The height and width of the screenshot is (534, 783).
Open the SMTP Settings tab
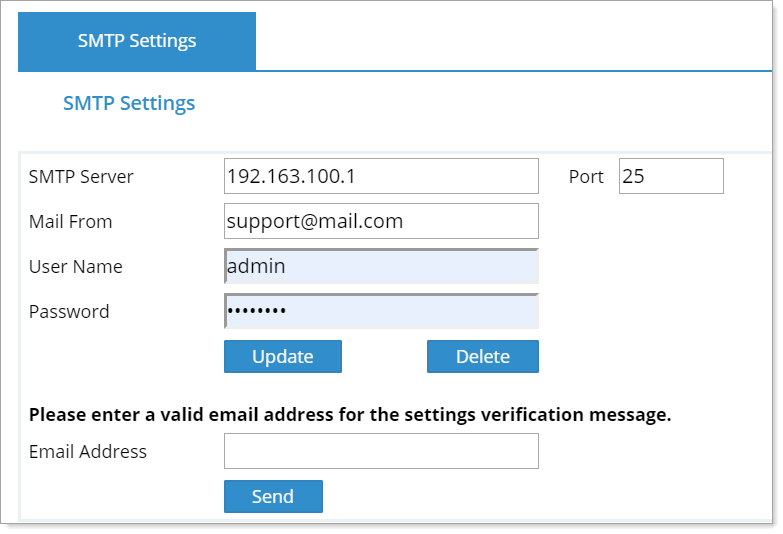[137, 41]
